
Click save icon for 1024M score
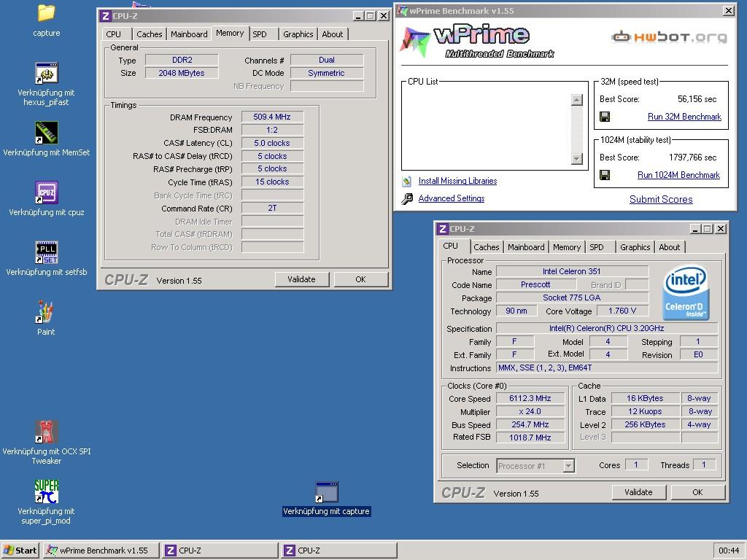605,175
